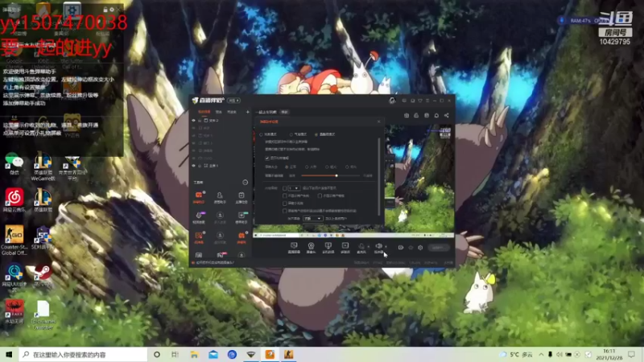This screenshot has height=362, width=644.
Task: Open the hamburger menu icon in the app title bar
Action: coord(427,101)
